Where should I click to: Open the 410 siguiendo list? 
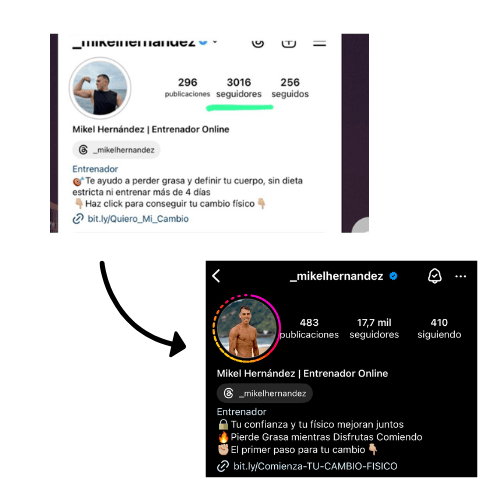tap(439, 328)
